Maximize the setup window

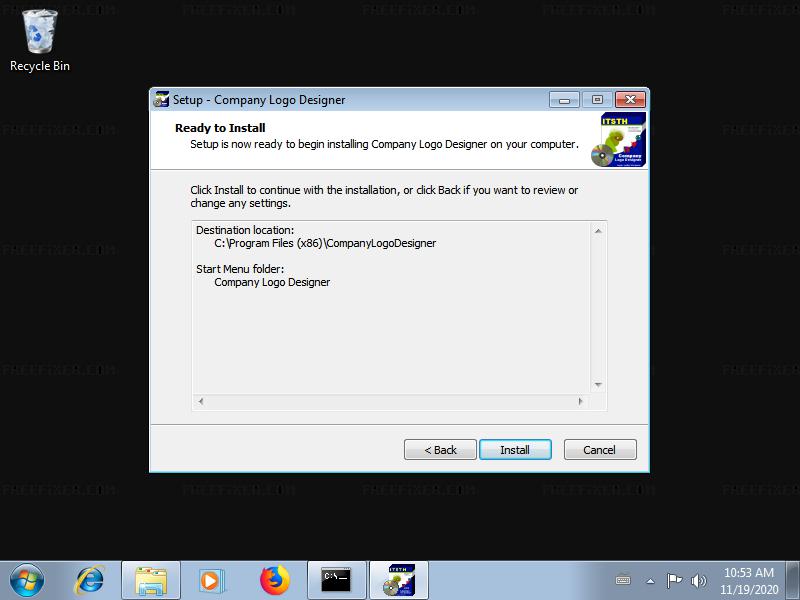[597, 99]
